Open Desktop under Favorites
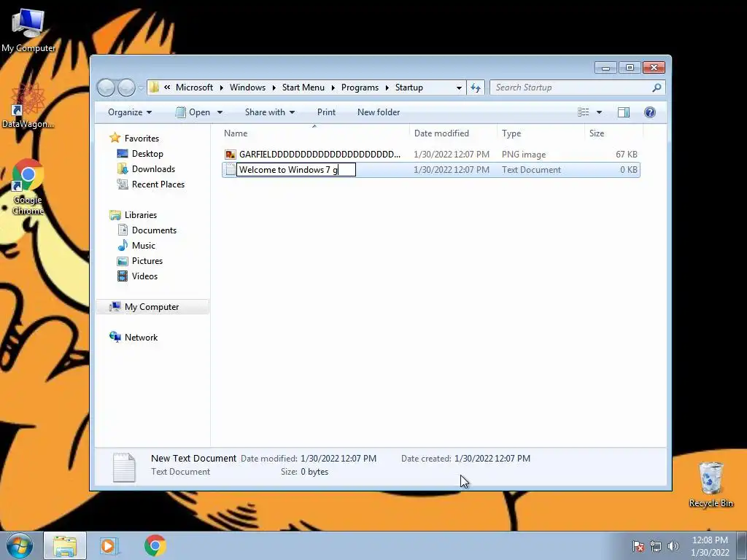 tap(147, 153)
